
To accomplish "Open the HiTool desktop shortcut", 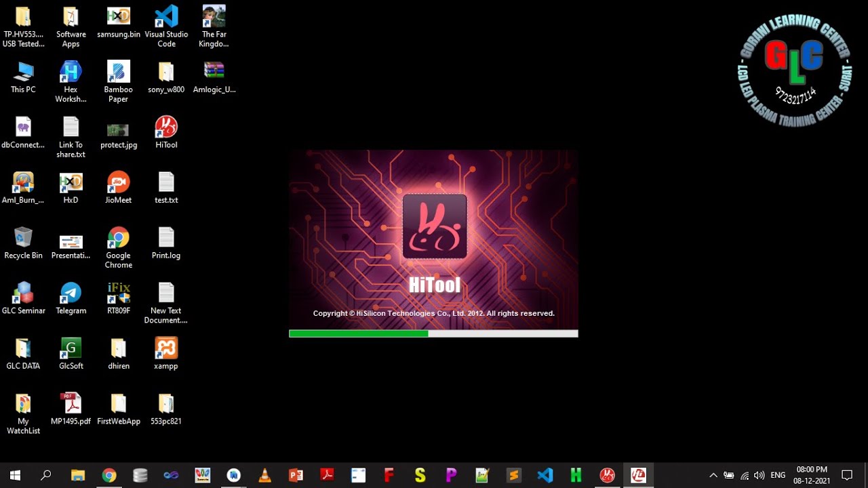I will 166,132.
